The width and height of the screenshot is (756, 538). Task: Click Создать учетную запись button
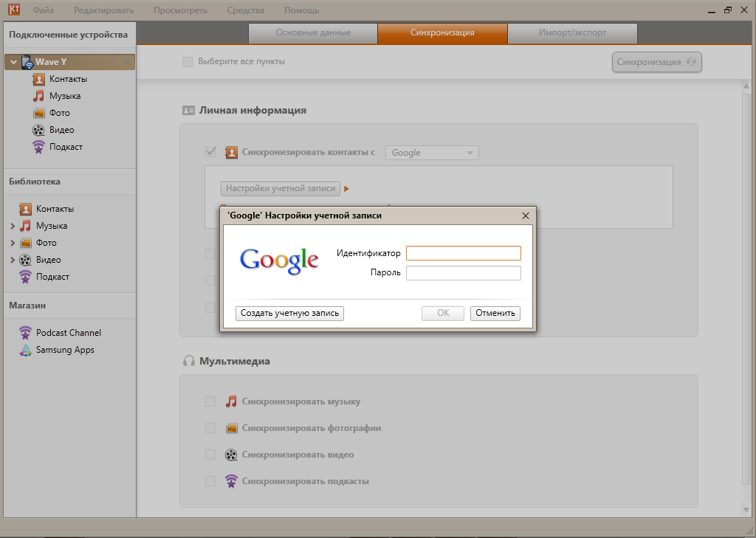[x=289, y=313]
